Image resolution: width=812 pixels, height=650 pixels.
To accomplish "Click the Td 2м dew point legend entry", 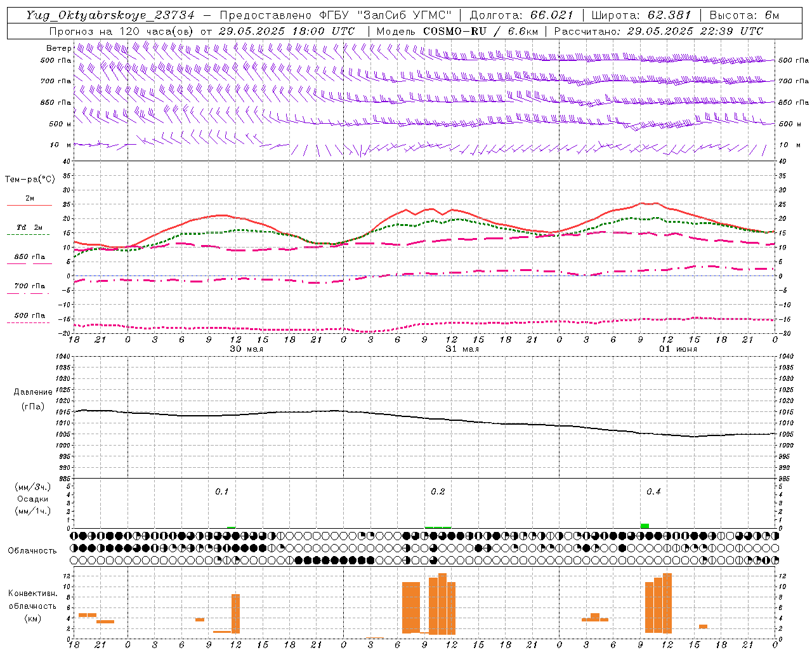I will (x=29, y=227).
